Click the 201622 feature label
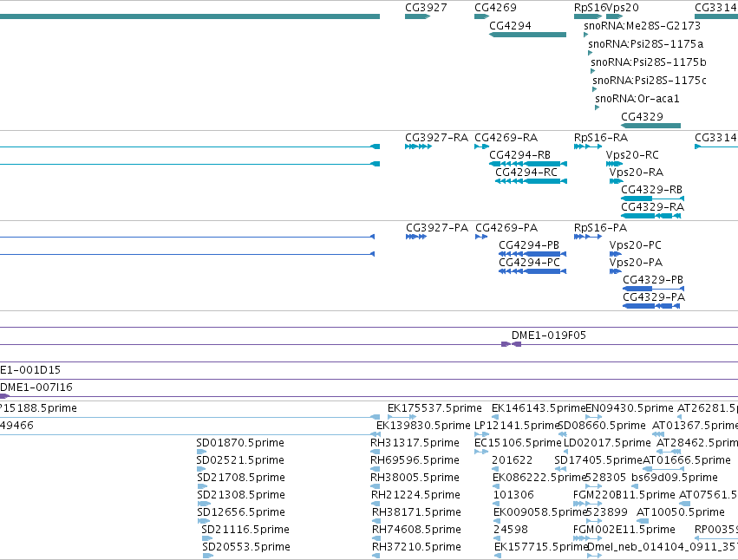Viewport: 738px width, 560px height. [x=512, y=460]
